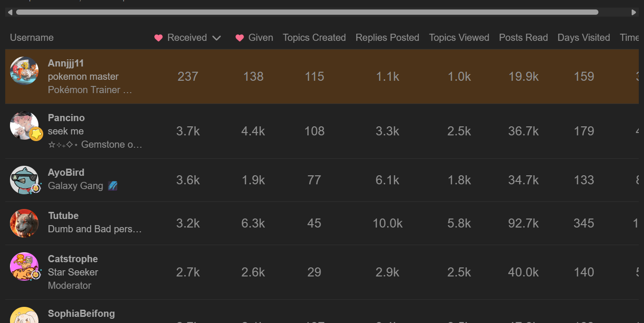Sort by the Days Visited header
644x323 pixels.
584,38
